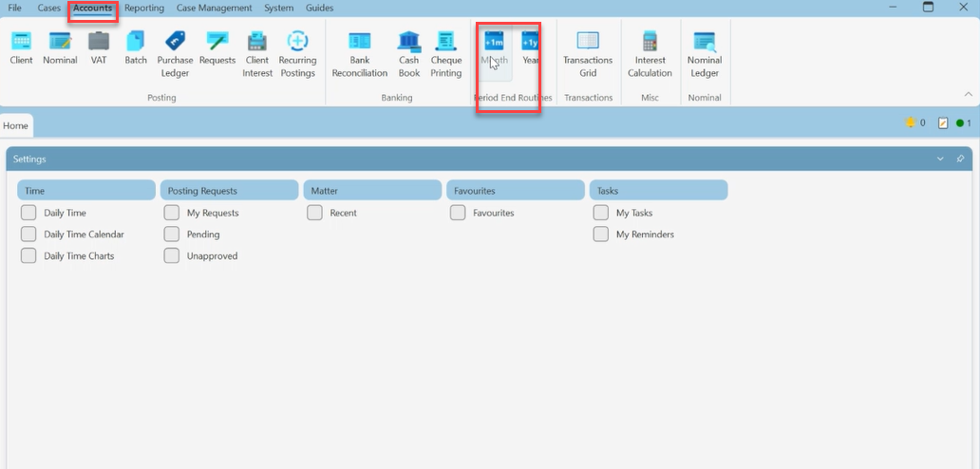980x469 pixels.
Task: Check the My Reminders checkbox
Action: (x=600, y=234)
